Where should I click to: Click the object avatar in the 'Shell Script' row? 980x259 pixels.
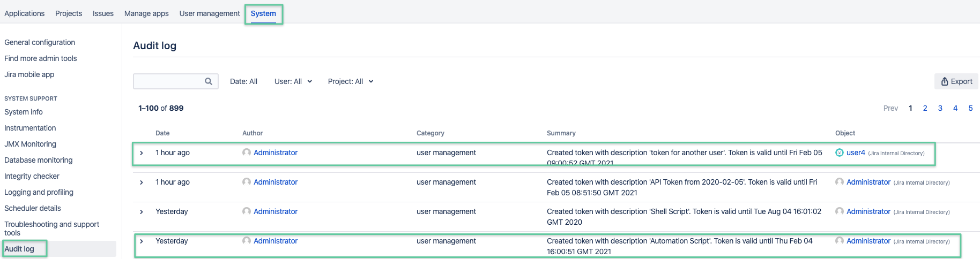tap(840, 211)
